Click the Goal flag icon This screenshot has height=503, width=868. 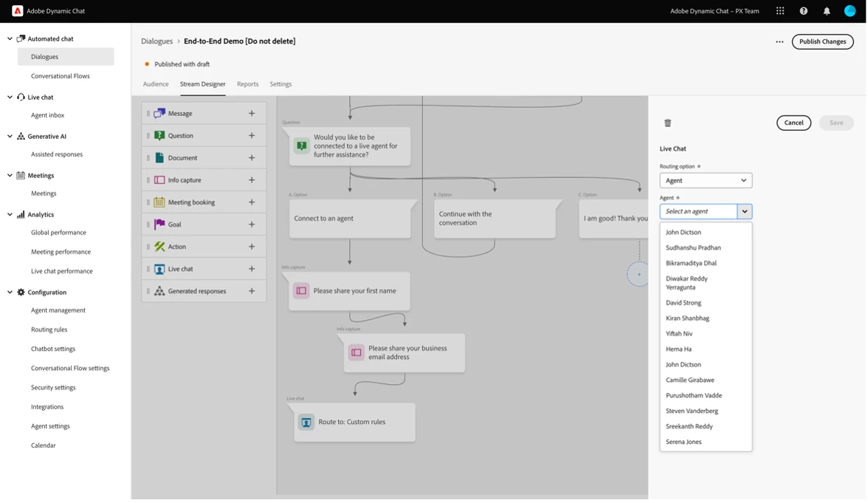tap(159, 225)
